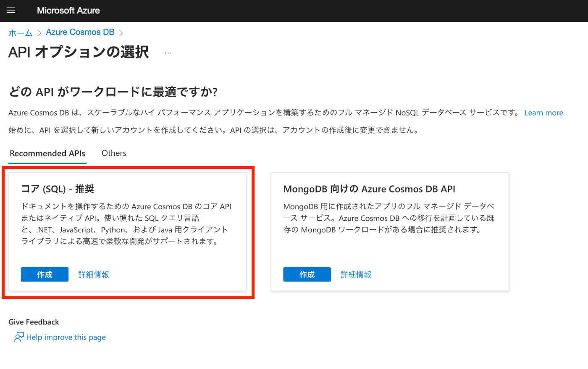Click 作成 in the MongoDB card
Image resolution: width=588 pixels, height=369 pixels.
pyautogui.click(x=307, y=274)
